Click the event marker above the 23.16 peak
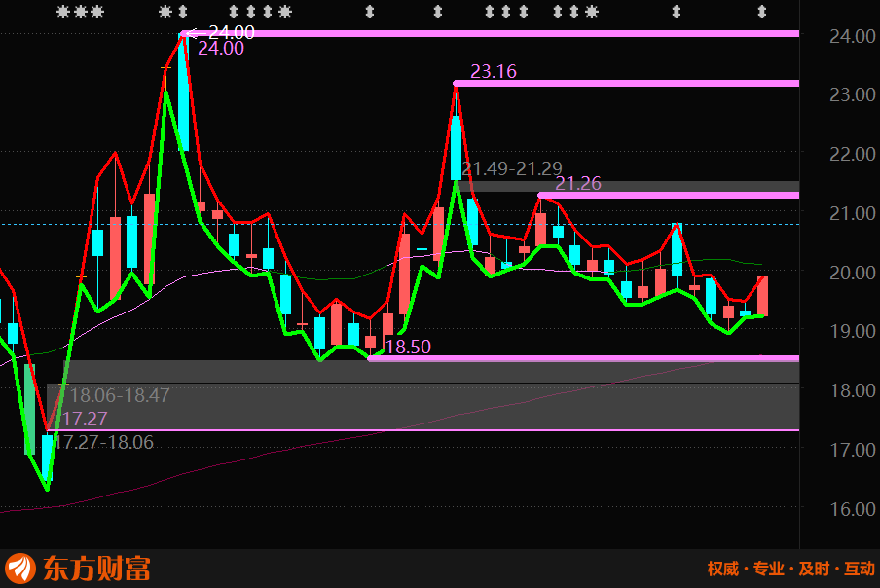 point(438,12)
